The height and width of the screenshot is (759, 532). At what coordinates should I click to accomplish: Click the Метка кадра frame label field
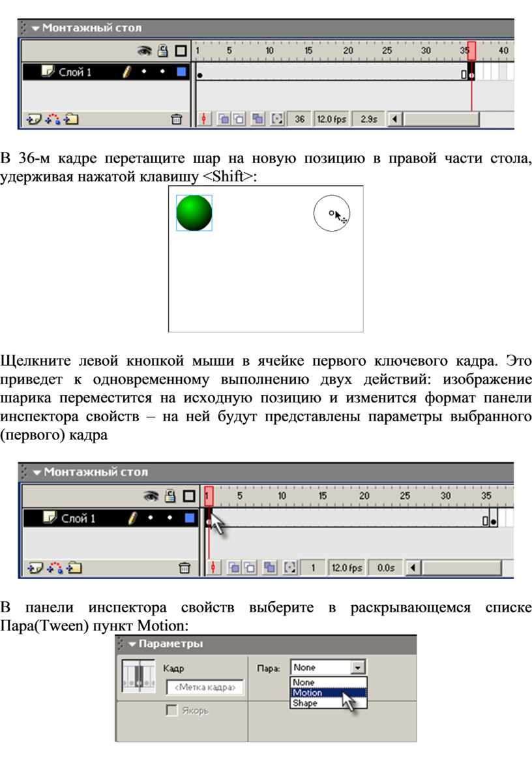pyautogui.click(x=205, y=687)
